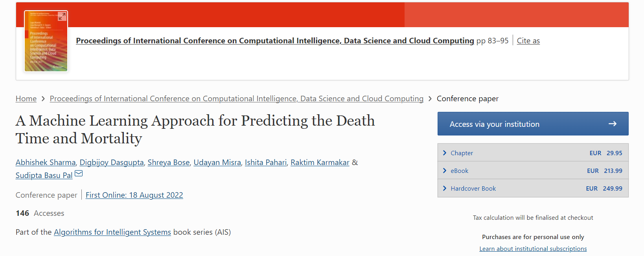The height and width of the screenshot is (256, 644).
Task: Open author Abhishek Sharma's profile
Action: (x=46, y=162)
